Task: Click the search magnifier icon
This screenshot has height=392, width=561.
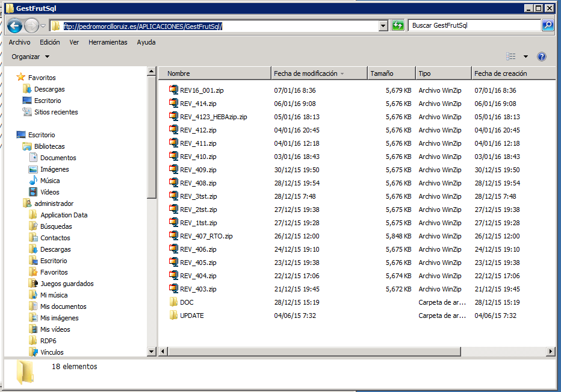Action: pos(548,26)
